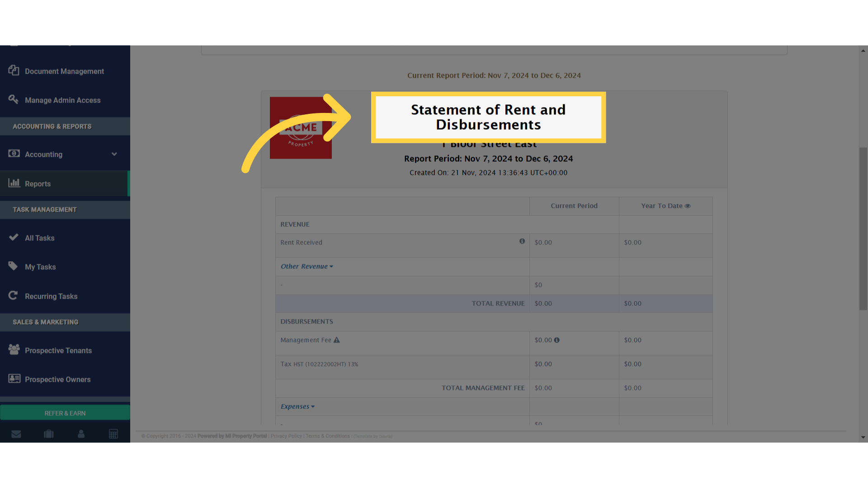Select the Reports sidebar item
Image resolution: width=868 pixels, height=488 pixels.
tap(64, 184)
